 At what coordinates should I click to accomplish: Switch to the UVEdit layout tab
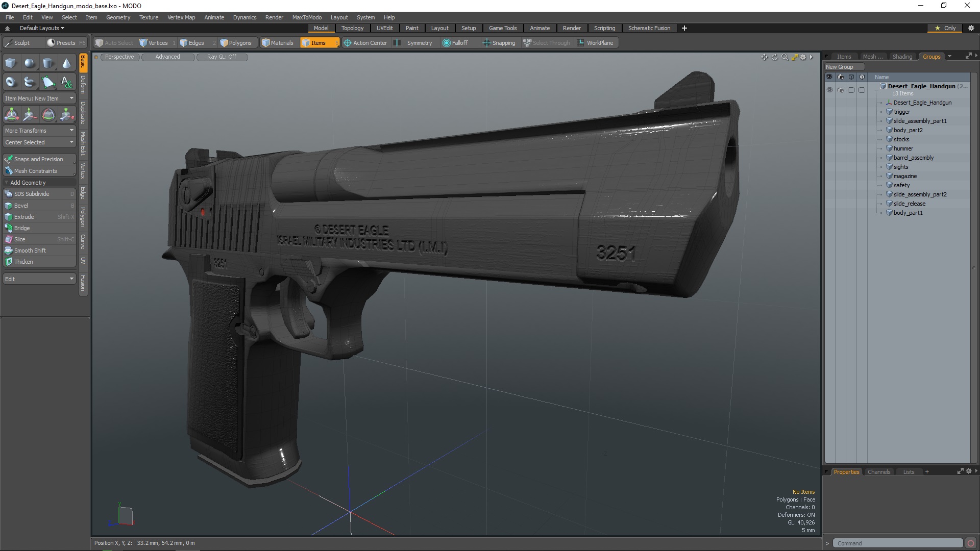tap(384, 28)
